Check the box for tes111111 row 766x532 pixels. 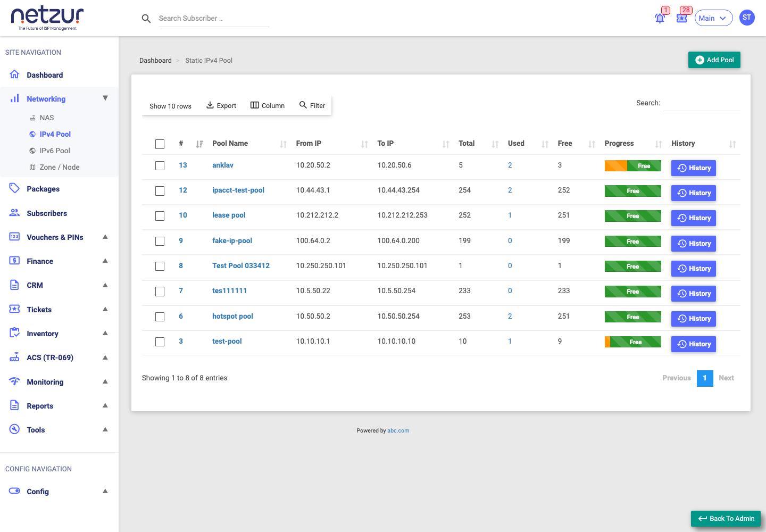[x=160, y=291]
